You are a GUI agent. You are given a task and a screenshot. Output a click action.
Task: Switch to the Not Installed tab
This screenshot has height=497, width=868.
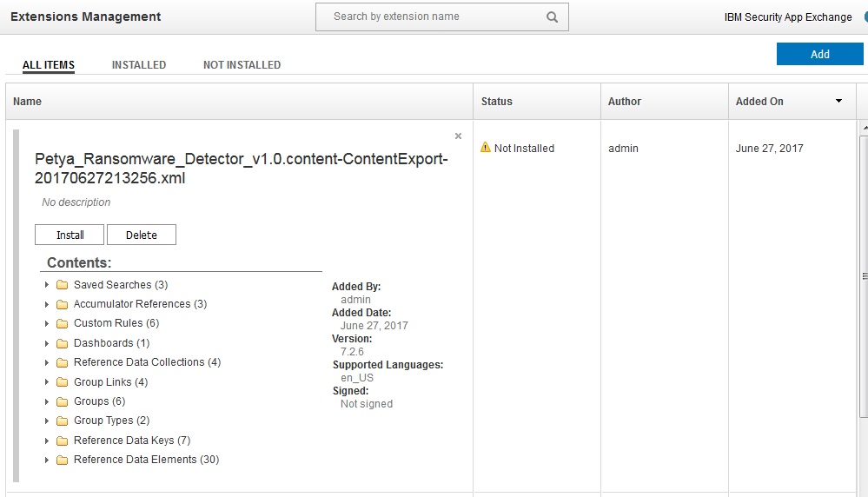point(242,65)
